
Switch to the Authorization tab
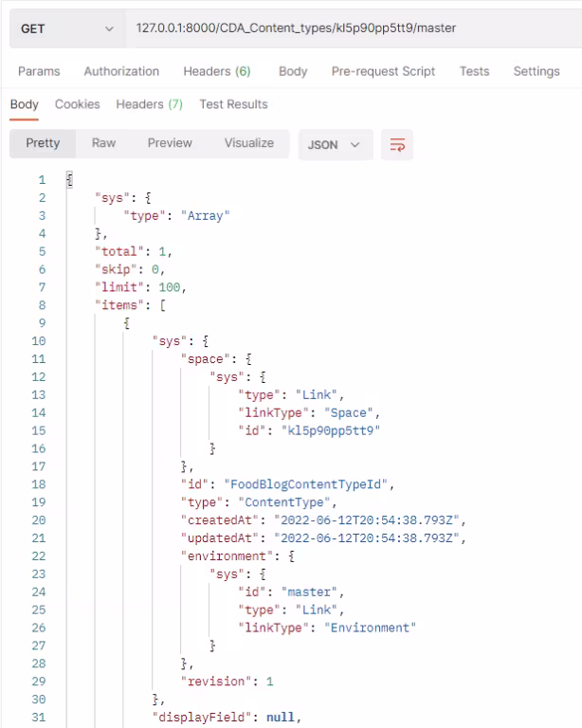coord(121,71)
